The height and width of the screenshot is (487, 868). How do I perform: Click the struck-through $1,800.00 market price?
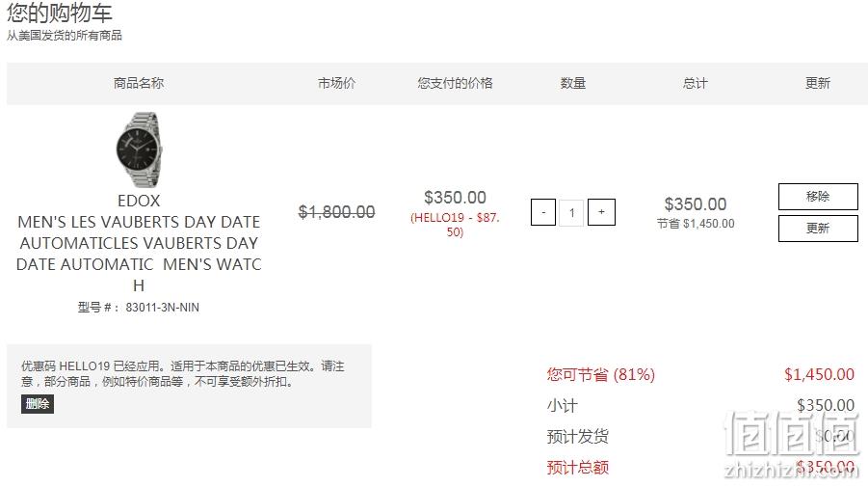coord(336,211)
